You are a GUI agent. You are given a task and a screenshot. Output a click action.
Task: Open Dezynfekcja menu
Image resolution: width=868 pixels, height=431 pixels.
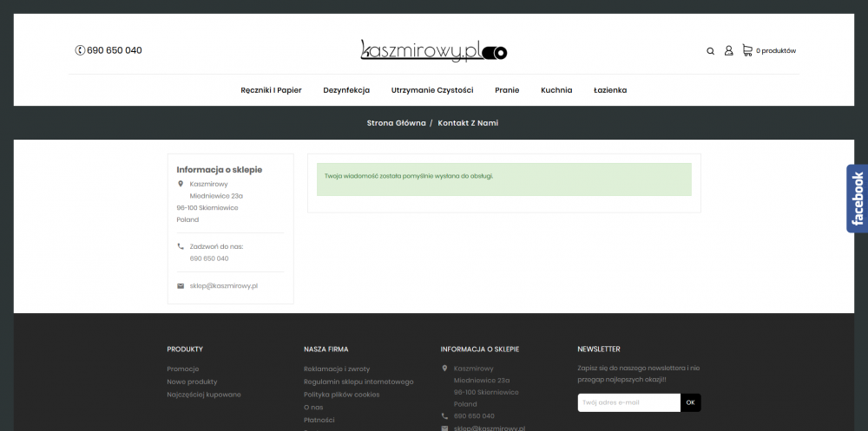click(346, 90)
